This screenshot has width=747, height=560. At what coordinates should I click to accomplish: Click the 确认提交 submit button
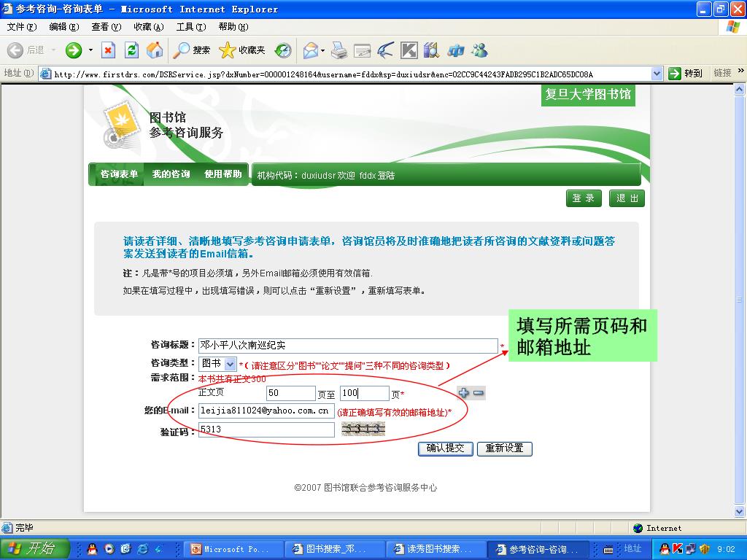(x=446, y=448)
